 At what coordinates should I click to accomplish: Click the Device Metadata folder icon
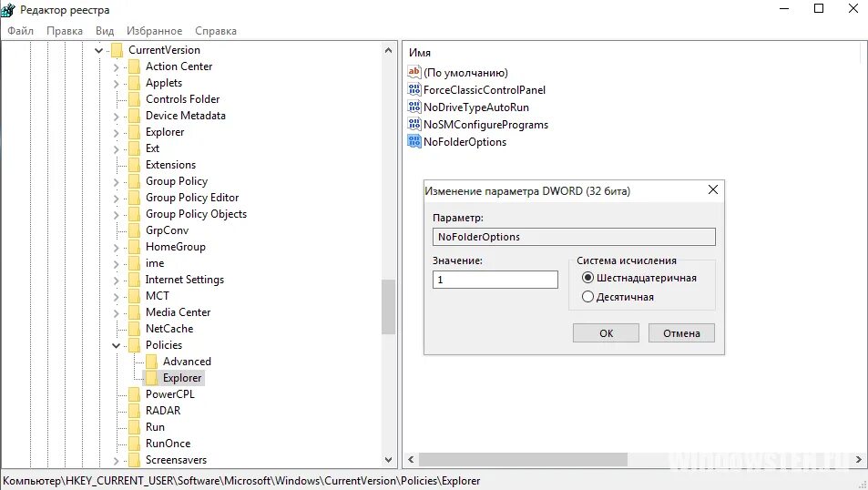pos(134,116)
